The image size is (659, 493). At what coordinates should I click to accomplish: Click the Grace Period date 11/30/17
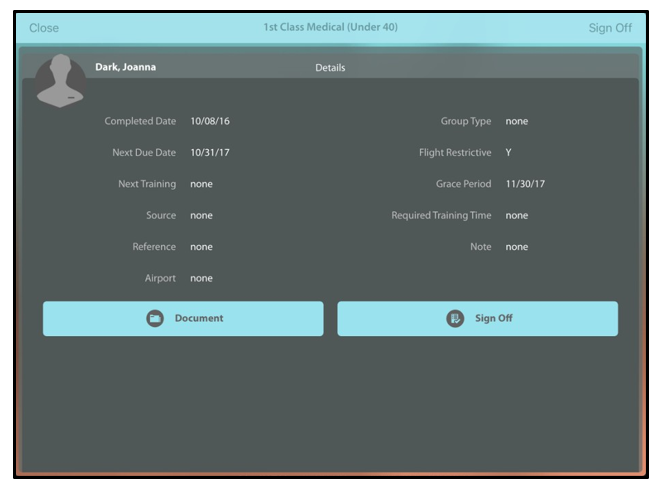525,184
